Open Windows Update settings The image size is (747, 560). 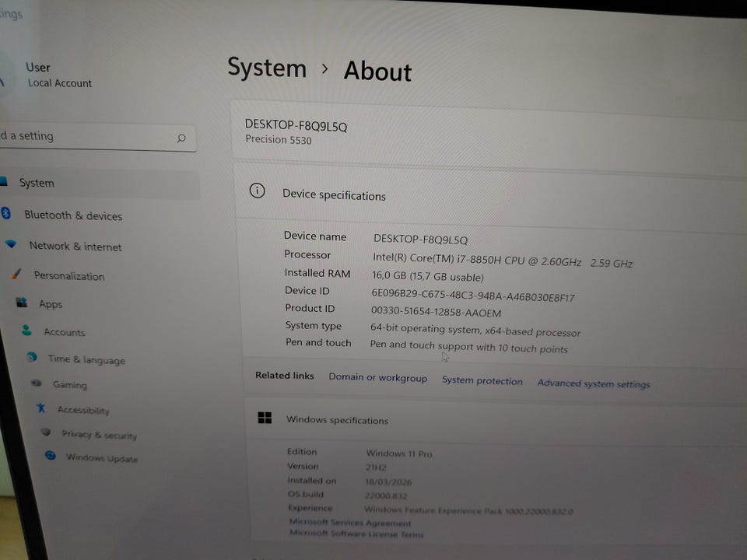coord(101,458)
